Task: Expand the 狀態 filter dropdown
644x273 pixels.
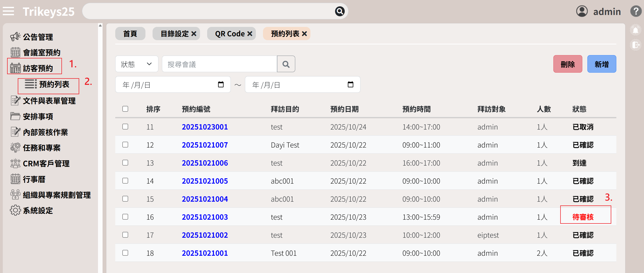Action: tap(137, 64)
